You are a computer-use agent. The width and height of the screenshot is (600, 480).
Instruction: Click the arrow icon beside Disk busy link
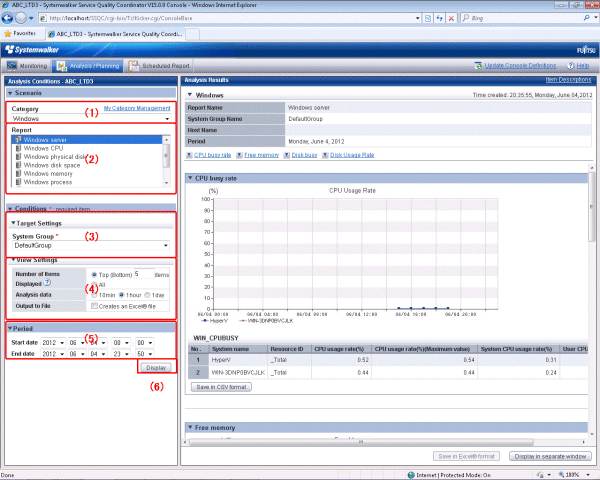coord(287,155)
